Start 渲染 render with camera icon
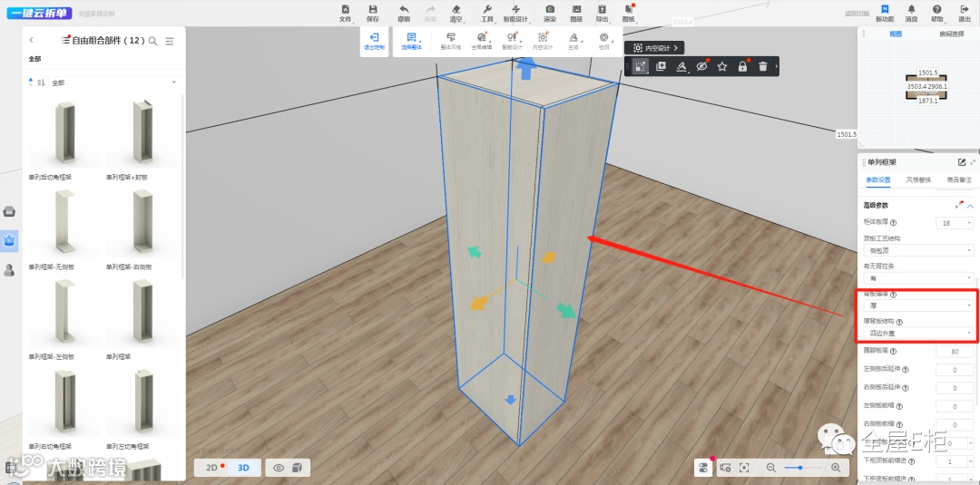Viewport: 980px width, 485px height. click(550, 13)
